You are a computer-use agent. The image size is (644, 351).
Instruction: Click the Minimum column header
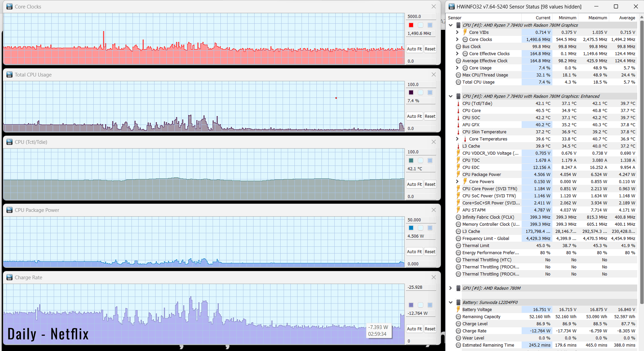coord(566,18)
